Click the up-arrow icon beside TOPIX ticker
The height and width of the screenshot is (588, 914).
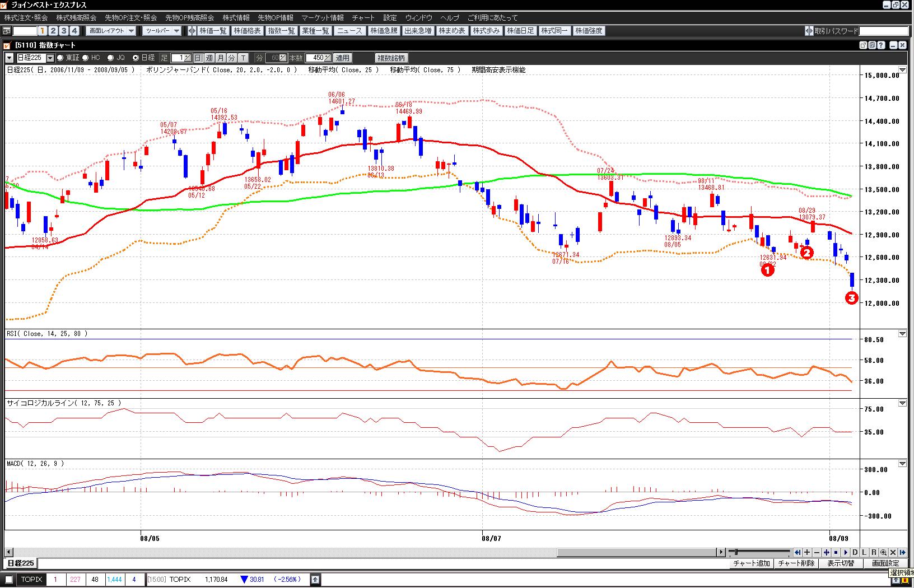(x=315, y=580)
